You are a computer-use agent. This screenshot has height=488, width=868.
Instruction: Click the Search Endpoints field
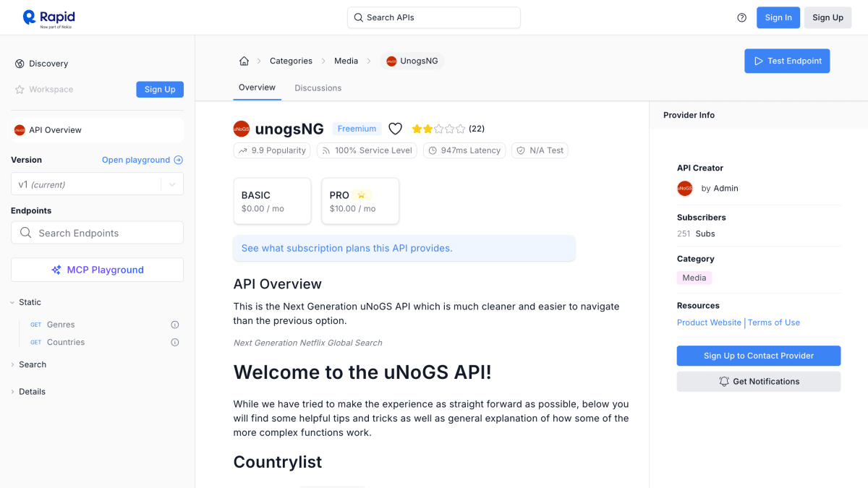97,233
